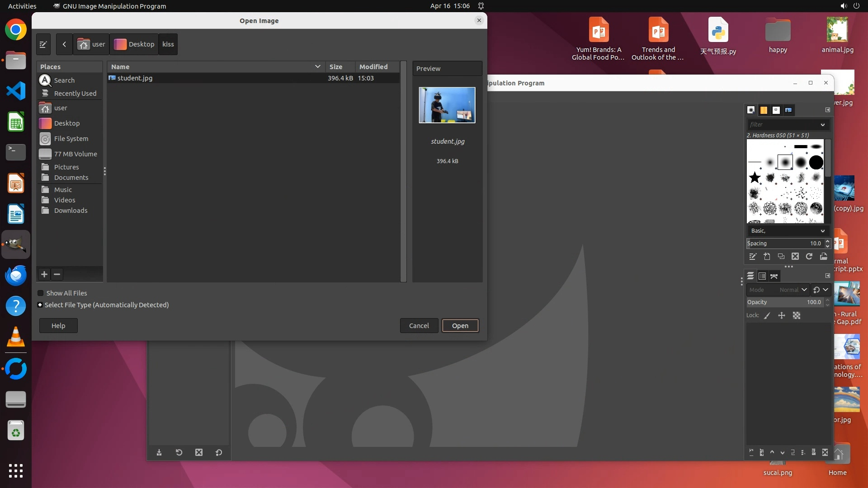Image resolution: width=868 pixels, height=488 pixels.
Task: Open the Patterns tab in brushes dock
Action: point(764,110)
